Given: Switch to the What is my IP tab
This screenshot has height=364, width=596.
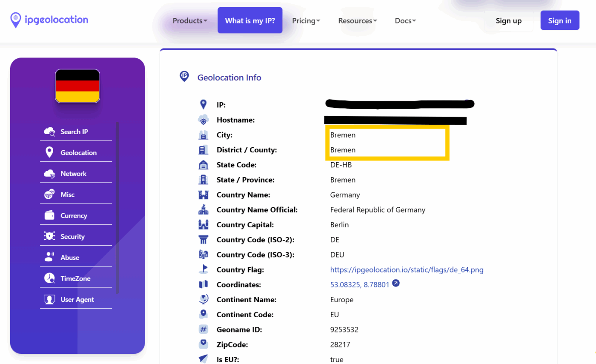Looking at the screenshot, I should 250,20.
